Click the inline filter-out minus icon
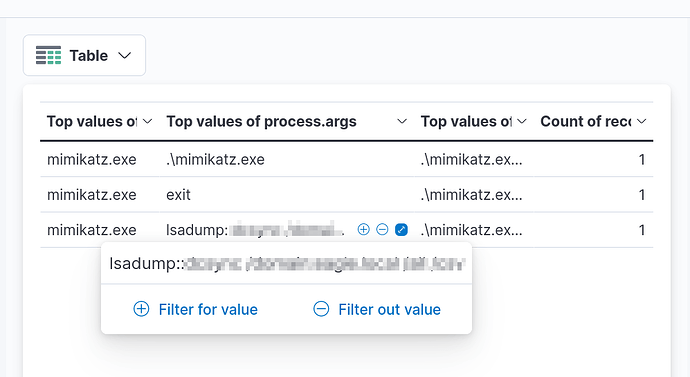Image resolution: width=690 pixels, height=377 pixels. click(x=382, y=229)
